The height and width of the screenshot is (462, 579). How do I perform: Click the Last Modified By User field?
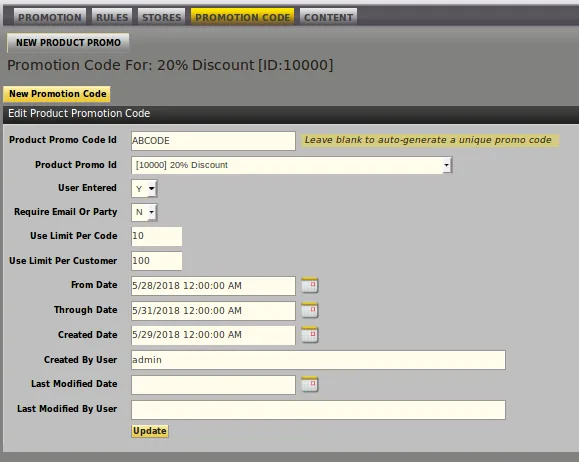click(x=318, y=410)
